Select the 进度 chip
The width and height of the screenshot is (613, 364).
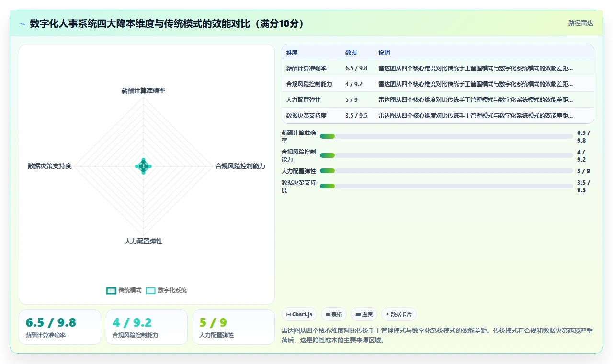pos(364,314)
